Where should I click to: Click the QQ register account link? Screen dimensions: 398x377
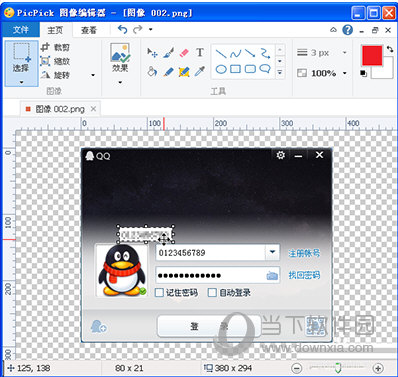[304, 253]
